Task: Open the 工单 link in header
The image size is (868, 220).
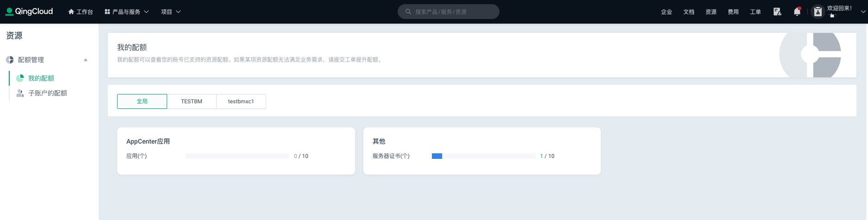Action: pos(756,12)
